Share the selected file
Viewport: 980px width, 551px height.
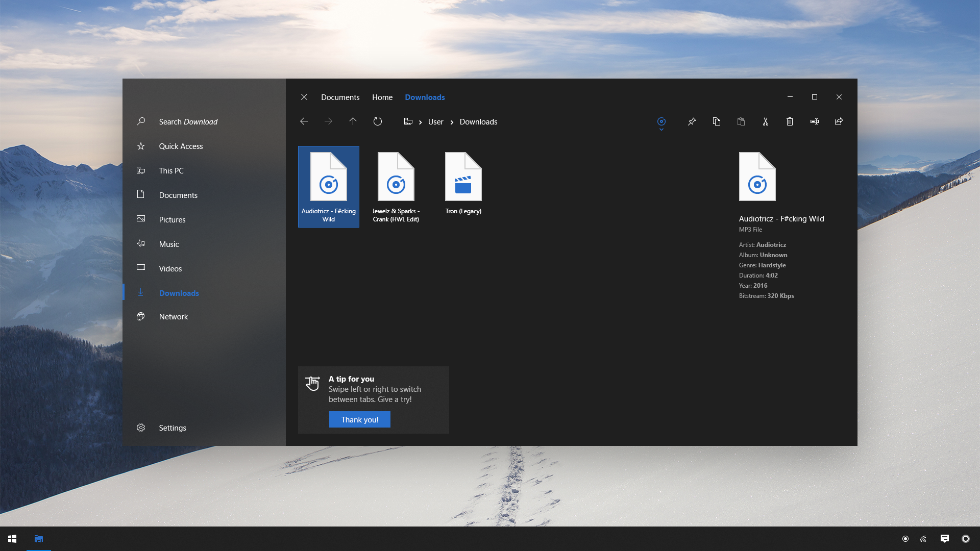[839, 121]
